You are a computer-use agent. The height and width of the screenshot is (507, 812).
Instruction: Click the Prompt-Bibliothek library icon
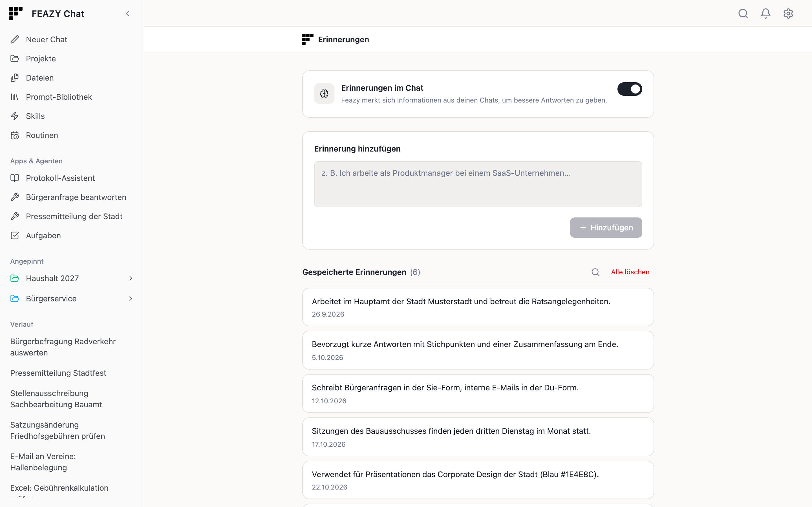[15, 97]
